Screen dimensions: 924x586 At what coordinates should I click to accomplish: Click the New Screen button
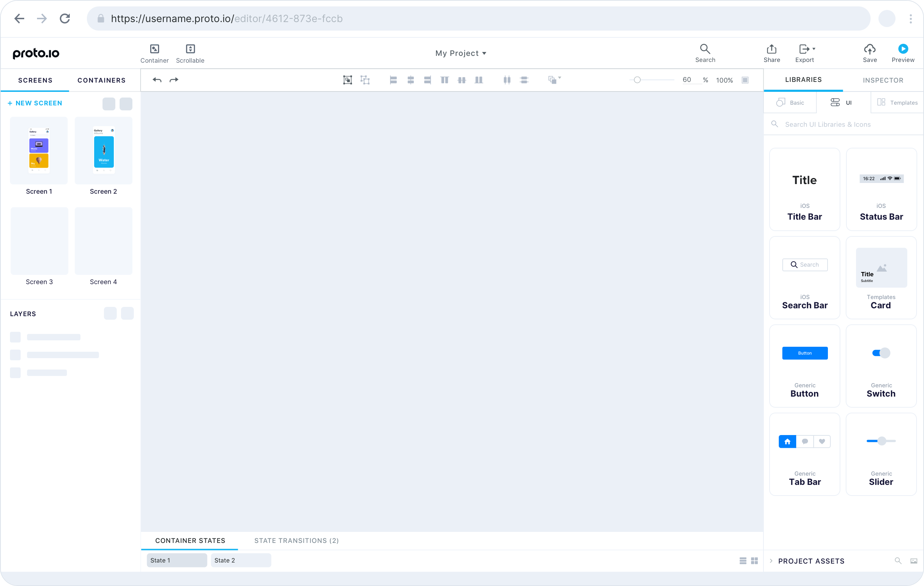coord(35,103)
